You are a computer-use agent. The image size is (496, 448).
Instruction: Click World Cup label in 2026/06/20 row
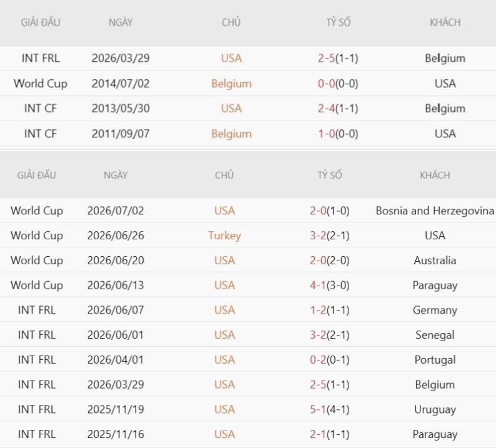click(37, 261)
